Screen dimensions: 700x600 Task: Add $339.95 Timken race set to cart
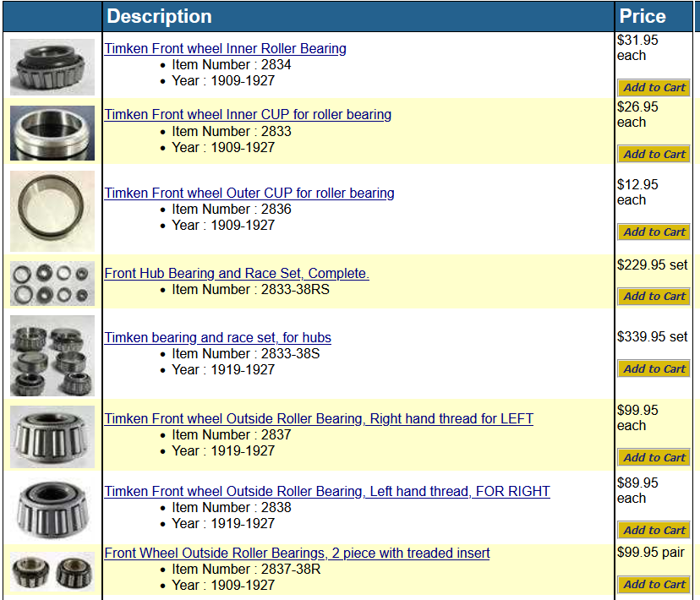coord(654,369)
